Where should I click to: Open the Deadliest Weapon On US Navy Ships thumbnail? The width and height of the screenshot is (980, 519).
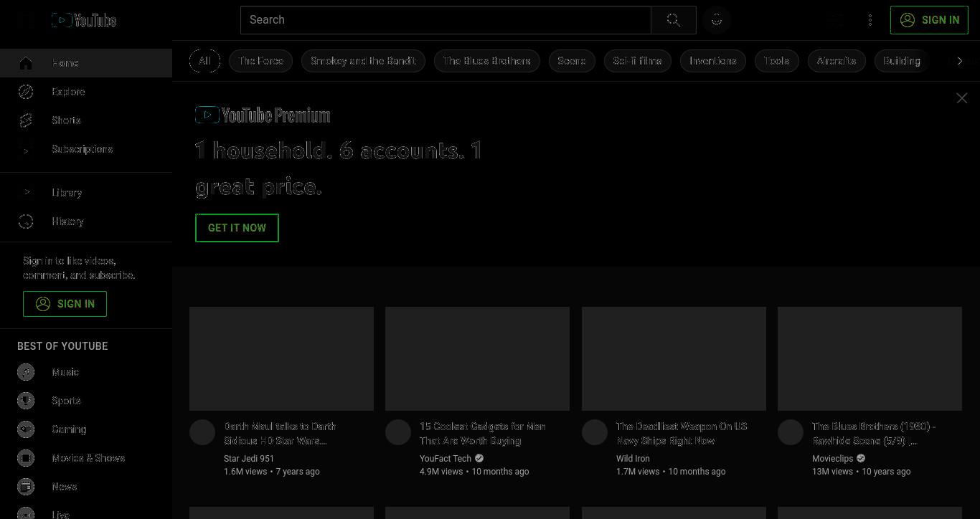pos(674,358)
